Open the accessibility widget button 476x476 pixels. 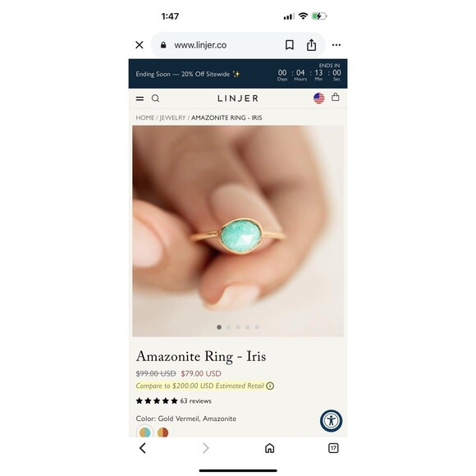point(331,421)
